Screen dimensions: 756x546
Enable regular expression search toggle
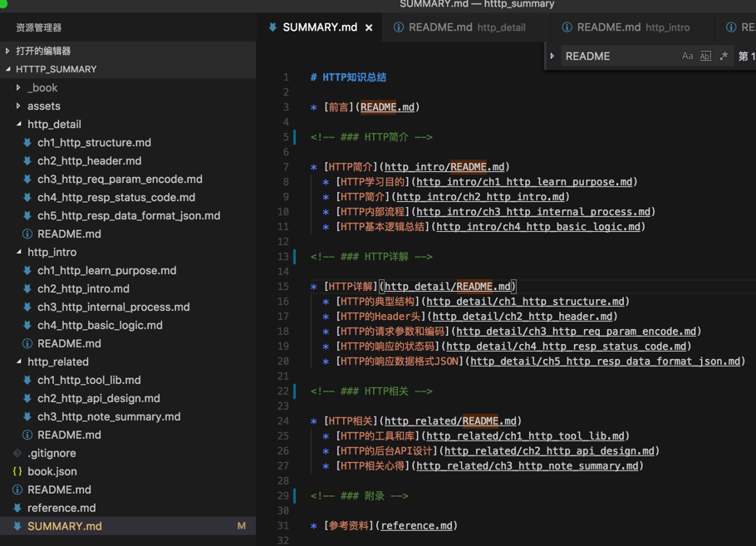pyautogui.click(x=724, y=57)
